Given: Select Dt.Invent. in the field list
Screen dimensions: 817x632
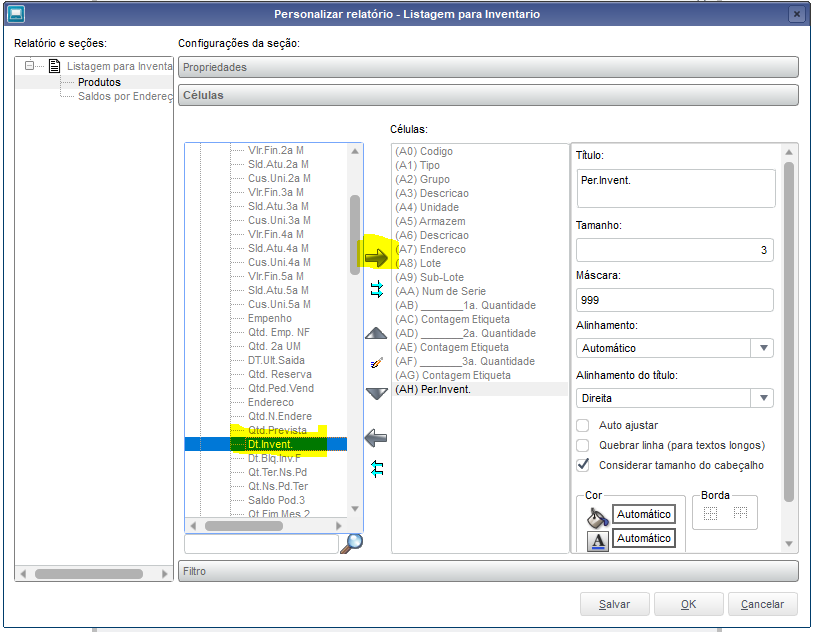Looking at the screenshot, I should (x=270, y=444).
